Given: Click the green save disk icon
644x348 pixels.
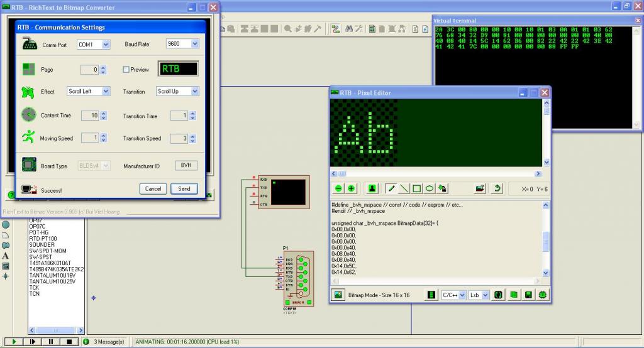Looking at the screenshot, I should [x=529, y=295].
